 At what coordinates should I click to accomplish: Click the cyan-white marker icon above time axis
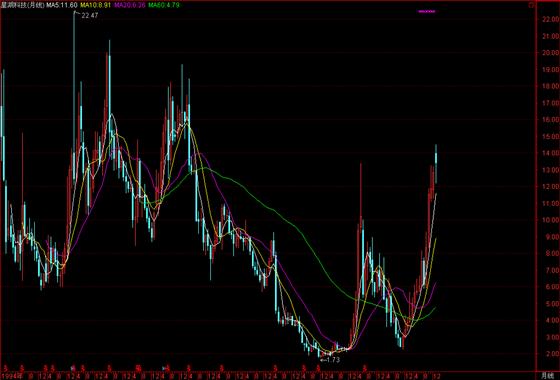pyautogui.click(x=165, y=367)
